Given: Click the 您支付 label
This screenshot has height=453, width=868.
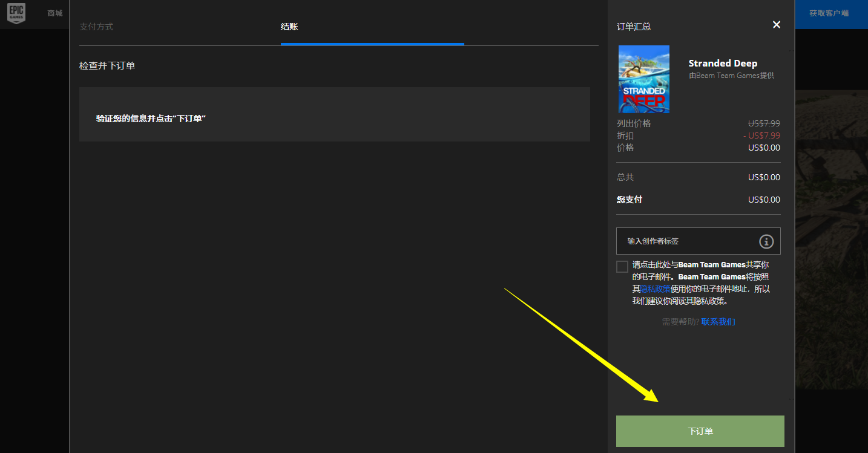Looking at the screenshot, I should [x=630, y=200].
